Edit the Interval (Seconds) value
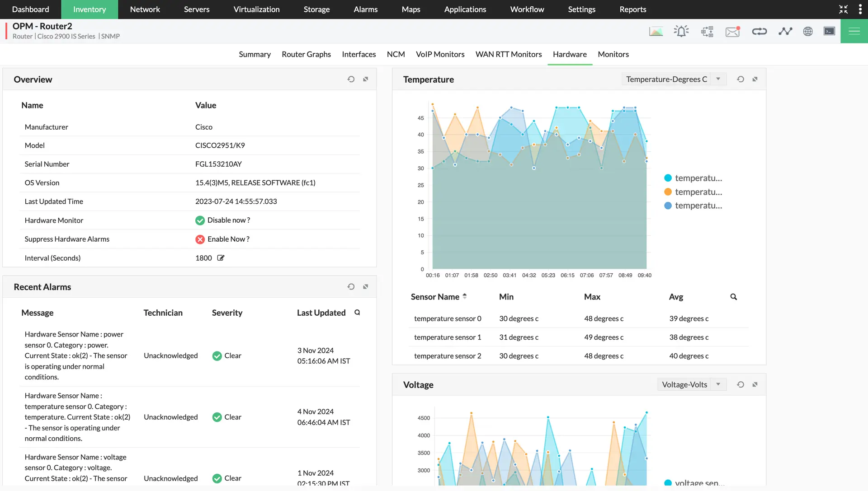This screenshot has height=491, width=868. click(221, 257)
